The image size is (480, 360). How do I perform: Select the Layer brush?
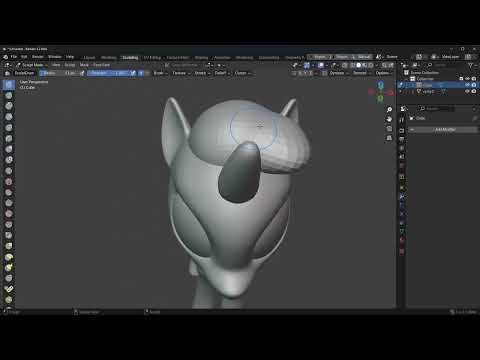coord(9,138)
